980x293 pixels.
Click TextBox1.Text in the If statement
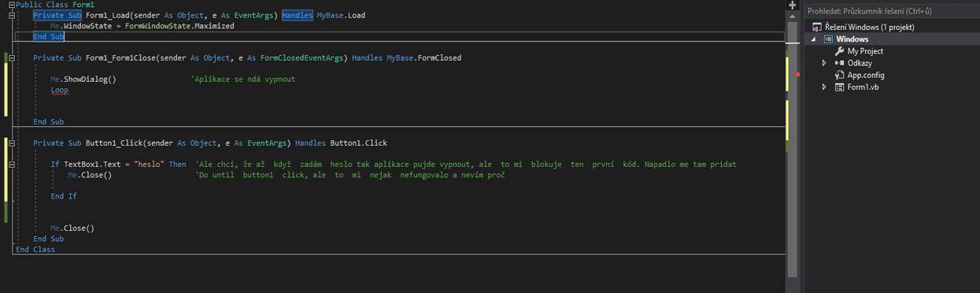[x=94, y=164]
